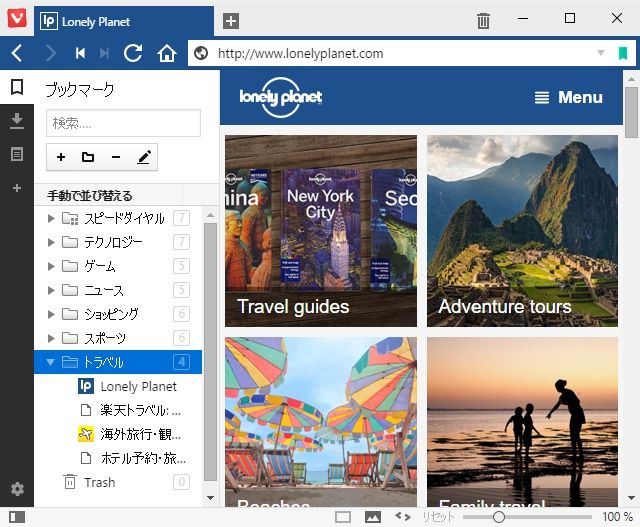Add a web panel with plus

click(17, 188)
